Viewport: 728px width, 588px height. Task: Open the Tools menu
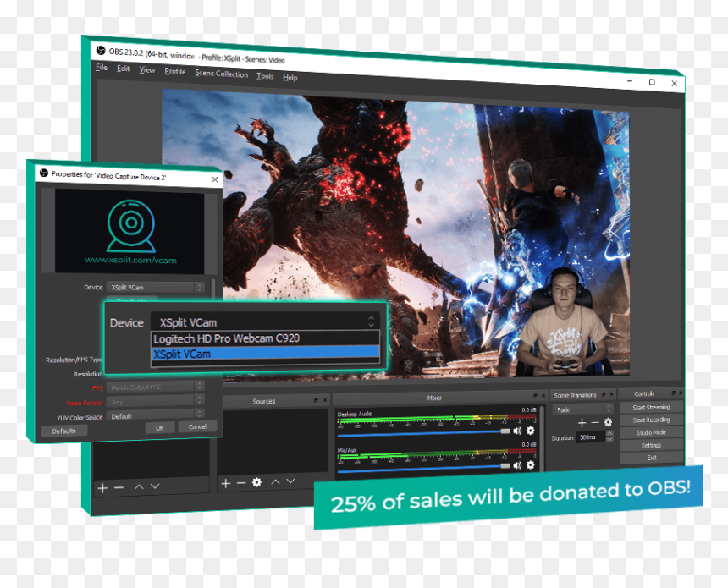[265, 76]
